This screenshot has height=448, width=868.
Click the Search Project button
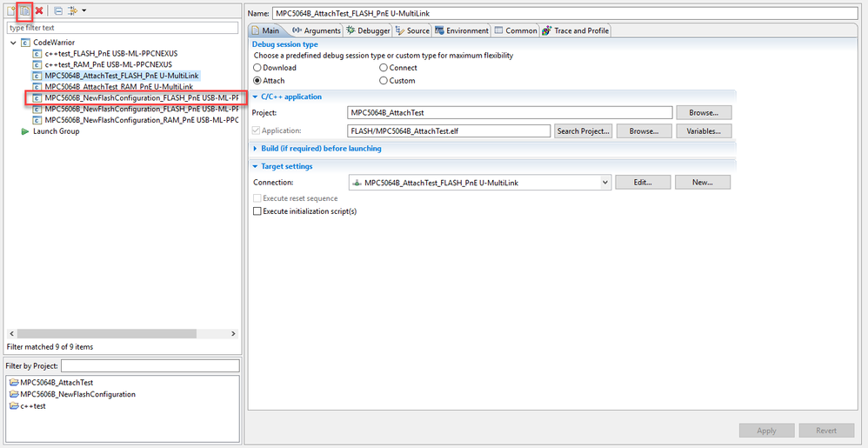click(x=583, y=131)
